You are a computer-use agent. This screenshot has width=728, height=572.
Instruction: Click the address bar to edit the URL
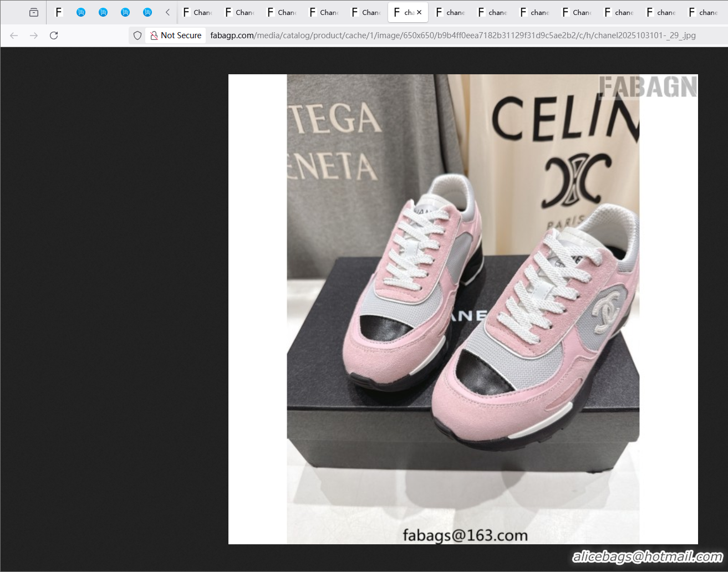click(x=388, y=35)
